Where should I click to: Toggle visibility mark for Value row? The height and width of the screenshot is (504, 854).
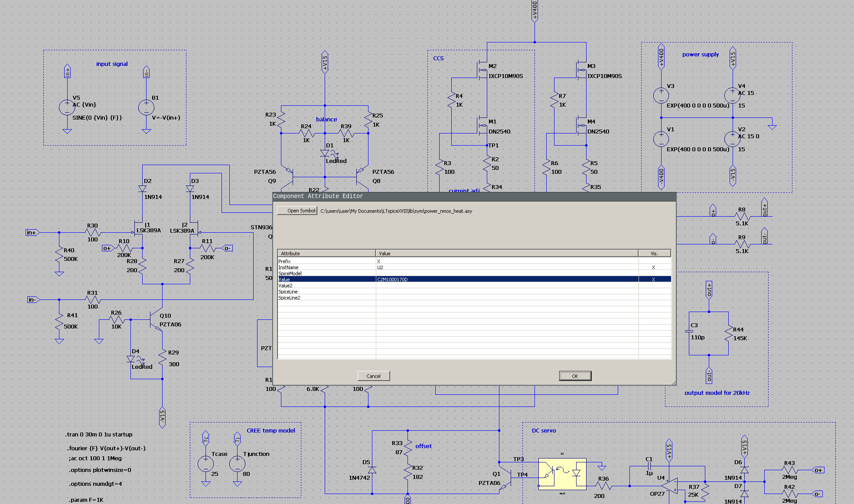[654, 280]
